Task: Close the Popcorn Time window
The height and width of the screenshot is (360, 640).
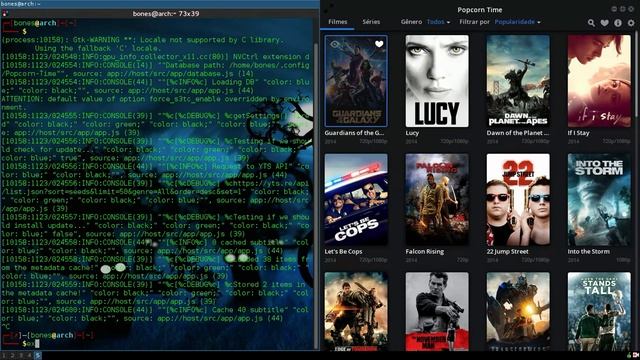Action: pos(631,9)
